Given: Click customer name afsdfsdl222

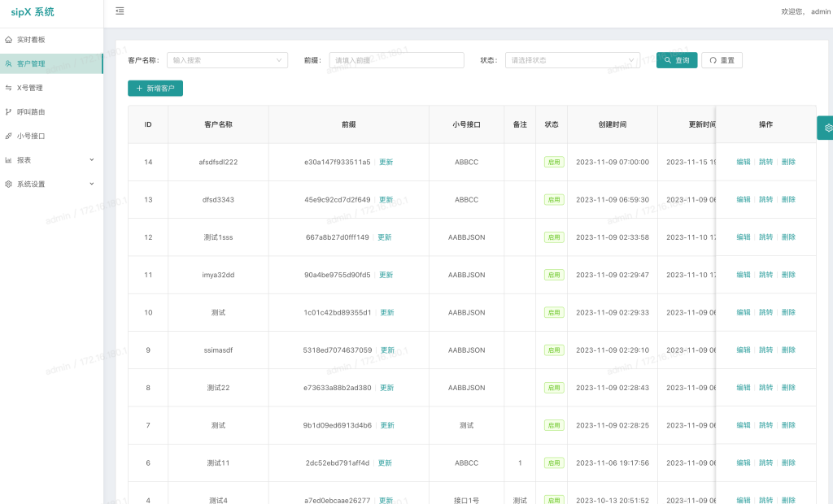Looking at the screenshot, I should [218, 162].
